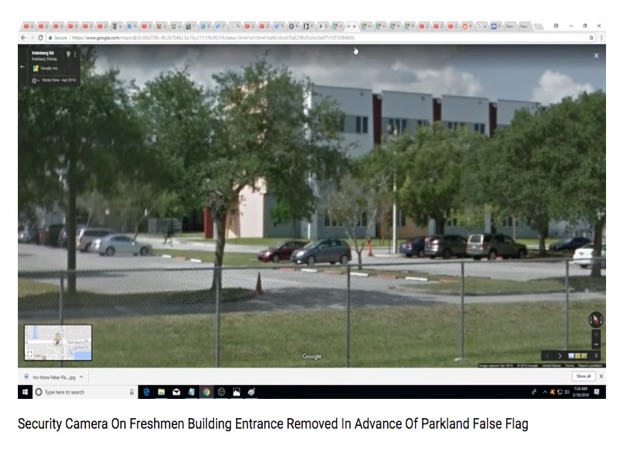The height and width of the screenshot is (460, 626).
Task: Bookmark this page with the star icon
Action: click(591, 38)
